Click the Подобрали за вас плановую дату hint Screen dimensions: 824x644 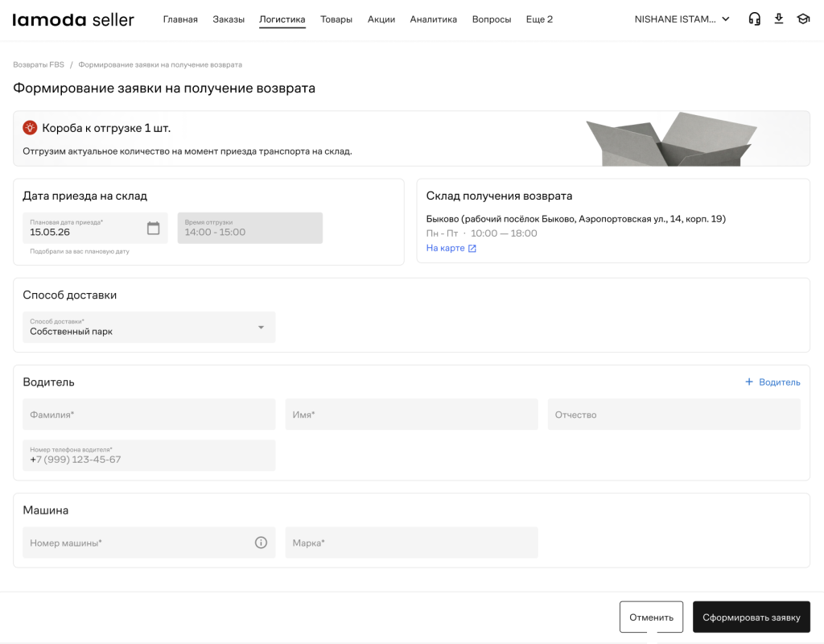click(x=80, y=251)
